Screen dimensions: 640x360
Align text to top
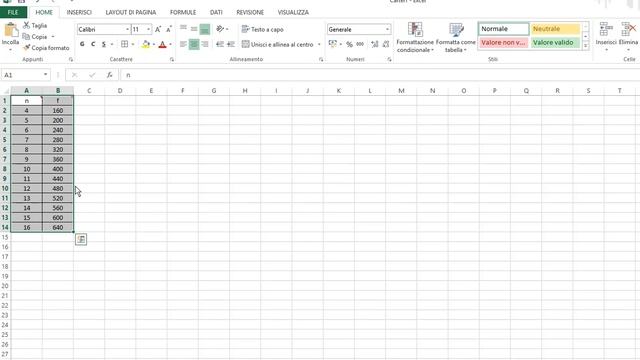[183, 29]
